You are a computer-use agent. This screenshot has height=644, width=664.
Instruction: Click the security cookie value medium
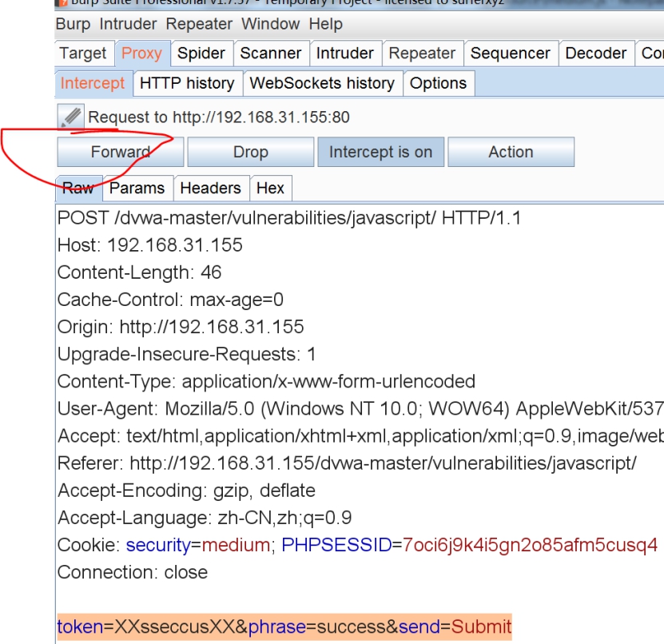[x=236, y=545]
